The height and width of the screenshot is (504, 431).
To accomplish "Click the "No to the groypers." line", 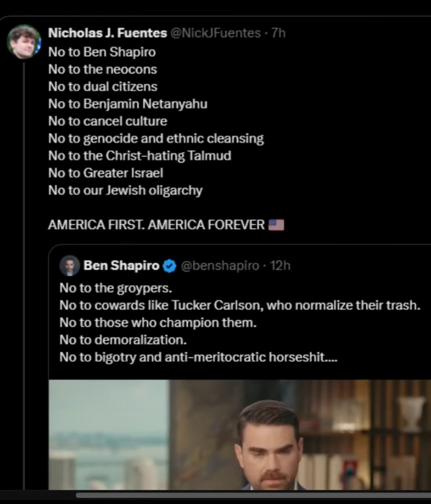I will coord(116,288).
